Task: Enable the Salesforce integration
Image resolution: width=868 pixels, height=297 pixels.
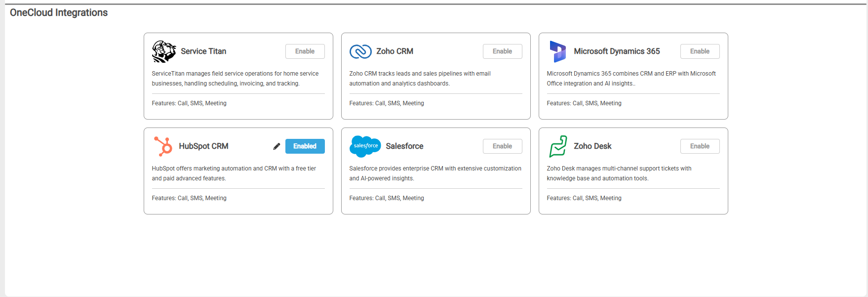Action: tap(502, 146)
